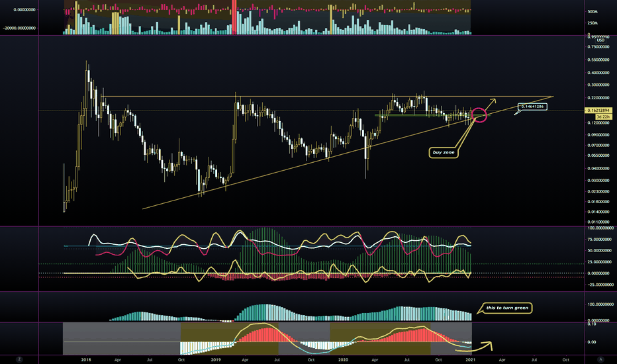
Task: Click the 2018 label on time axis
Action: click(x=86, y=359)
